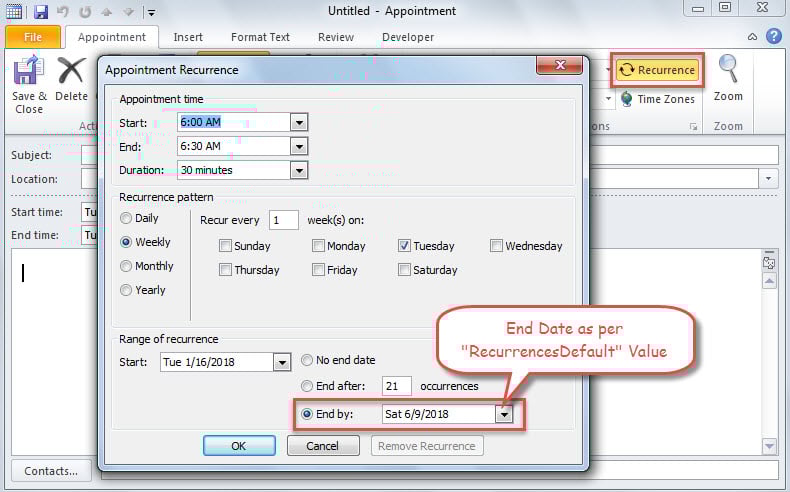The image size is (790, 492).
Task: Click the Zoom magnifier icon
Action: point(728,72)
